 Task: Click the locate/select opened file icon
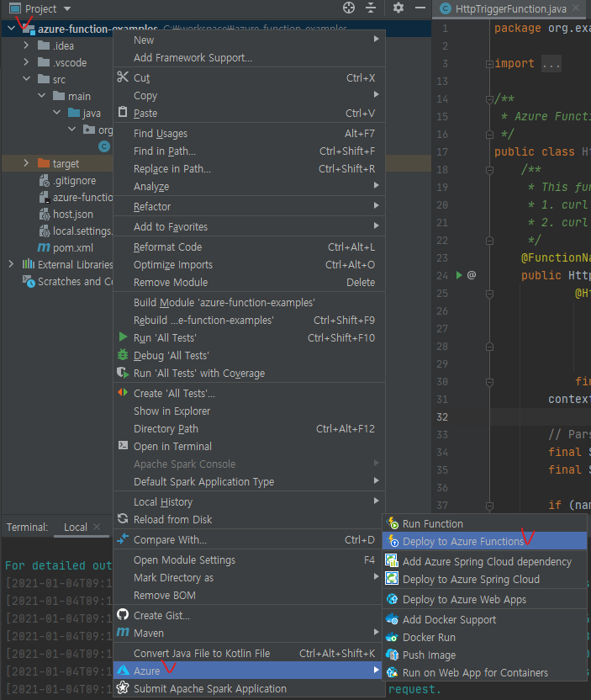pos(349,8)
